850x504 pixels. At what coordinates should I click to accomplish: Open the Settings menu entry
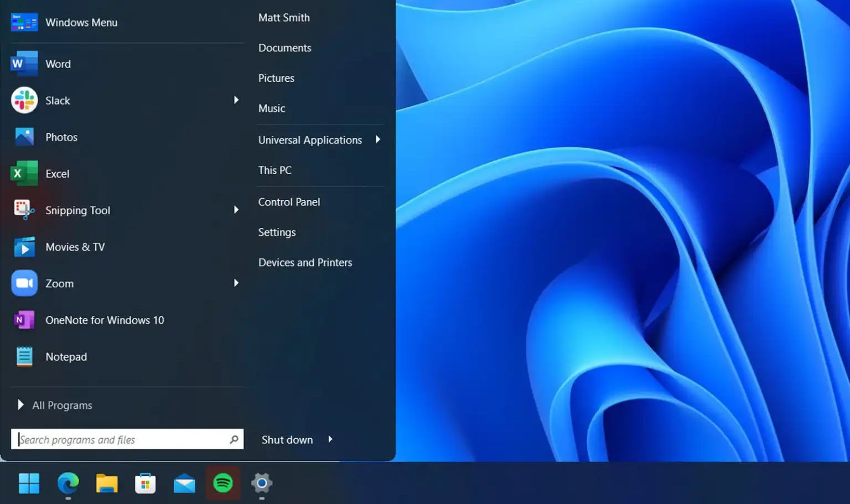[277, 232]
